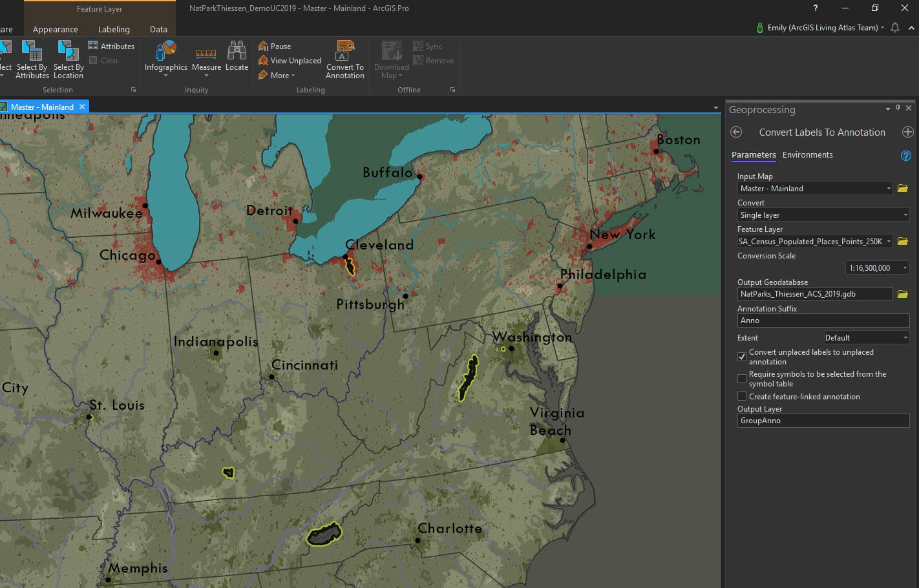This screenshot has width=919, height=588.
Task: Click View Unplaced labels button
Action: [x=290, y=61]
